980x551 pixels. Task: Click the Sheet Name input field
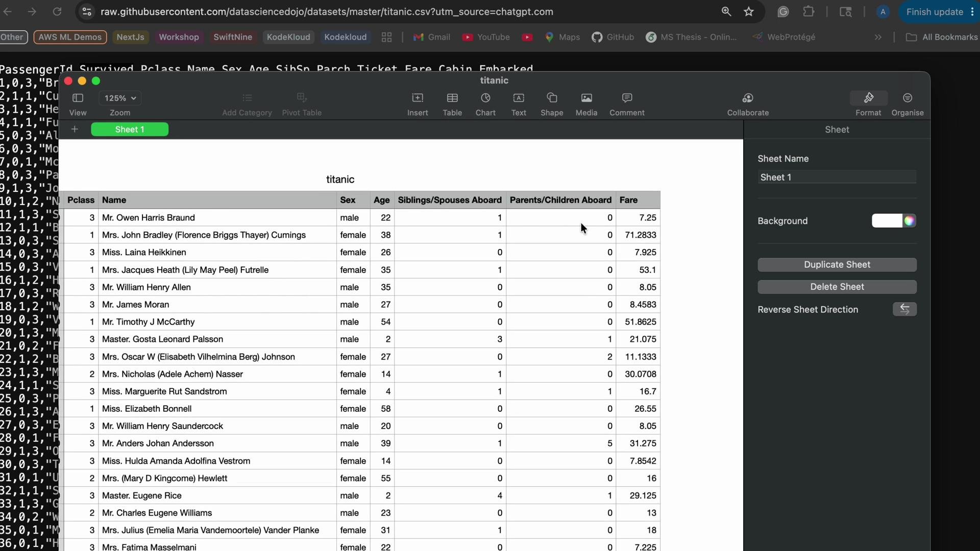click(x=837, y=177)
